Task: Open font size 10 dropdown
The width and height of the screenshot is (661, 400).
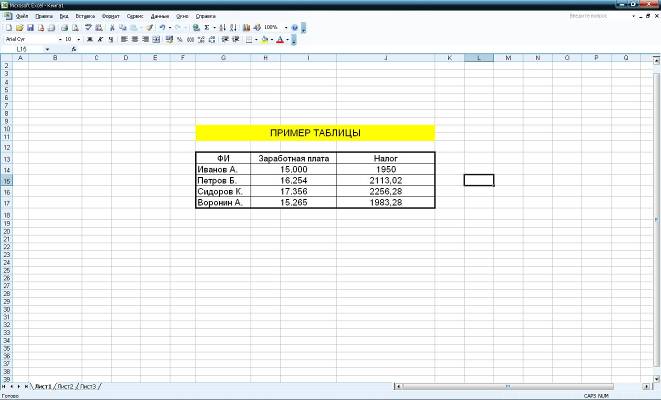Action: point(79,40)
